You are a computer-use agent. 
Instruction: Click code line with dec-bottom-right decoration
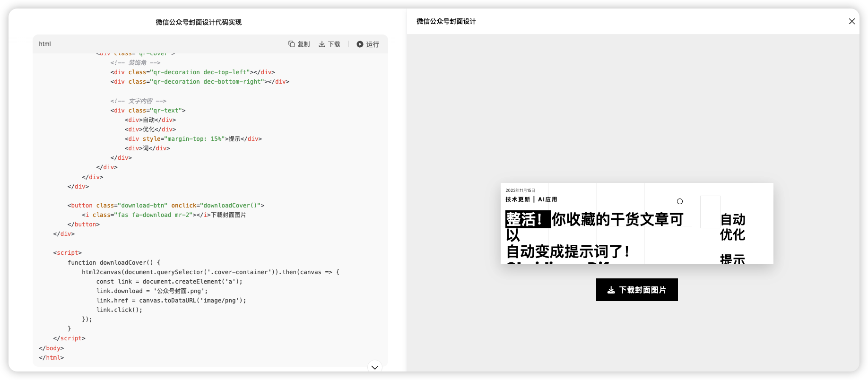200,81
